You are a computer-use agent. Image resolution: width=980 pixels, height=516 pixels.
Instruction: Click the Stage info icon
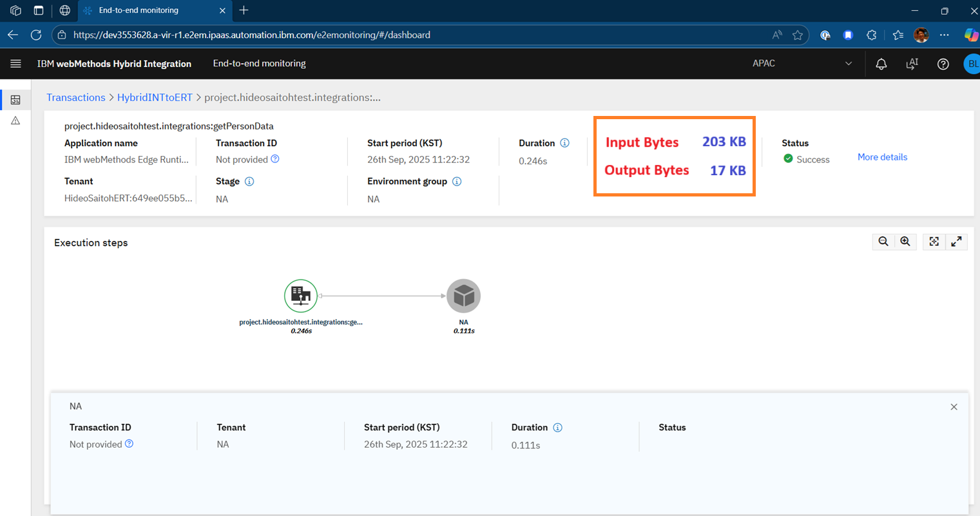249,182
